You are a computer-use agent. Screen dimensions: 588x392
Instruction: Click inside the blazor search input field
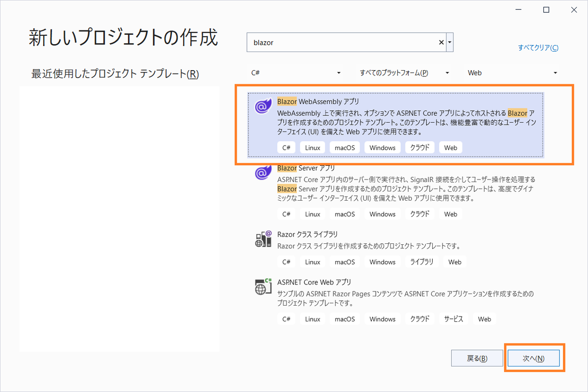pyautogui.click(x=343, y=42)
